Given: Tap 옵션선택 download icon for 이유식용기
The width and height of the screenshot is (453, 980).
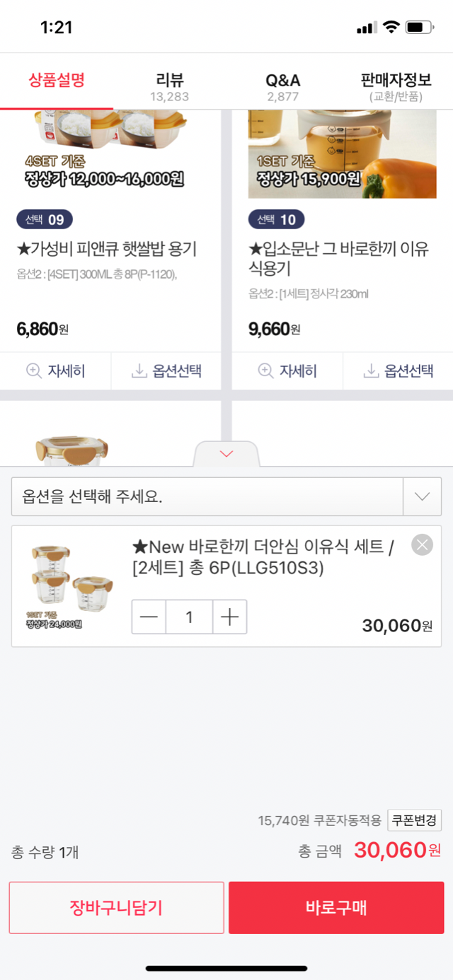Looking at the screenshot, I should (x=371, y=371).
